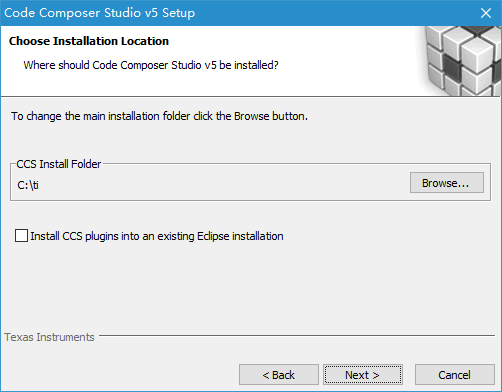Enable the Install CCS plugins checkbox

21,236
